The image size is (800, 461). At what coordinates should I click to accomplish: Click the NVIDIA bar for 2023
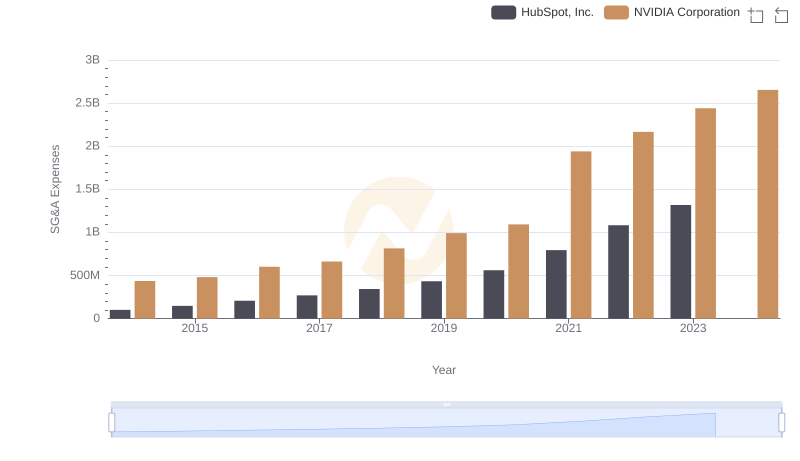coord(706,213)
